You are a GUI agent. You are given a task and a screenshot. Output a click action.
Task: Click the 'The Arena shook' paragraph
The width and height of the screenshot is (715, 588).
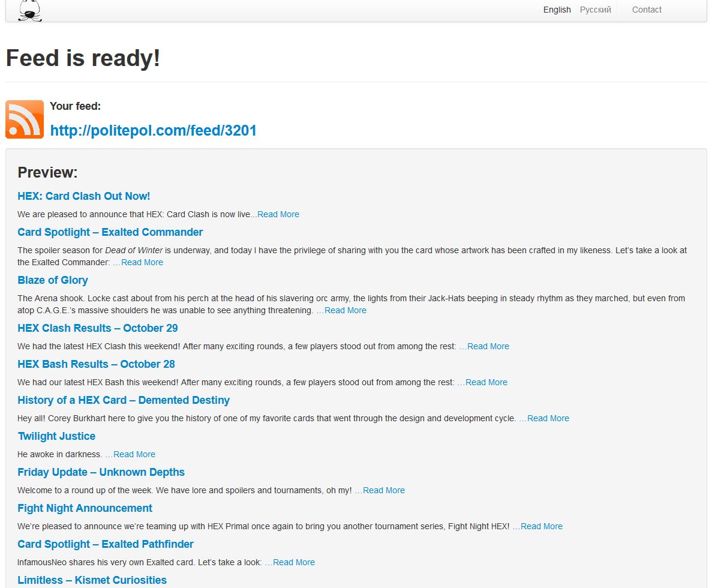[x=351, y=304]
